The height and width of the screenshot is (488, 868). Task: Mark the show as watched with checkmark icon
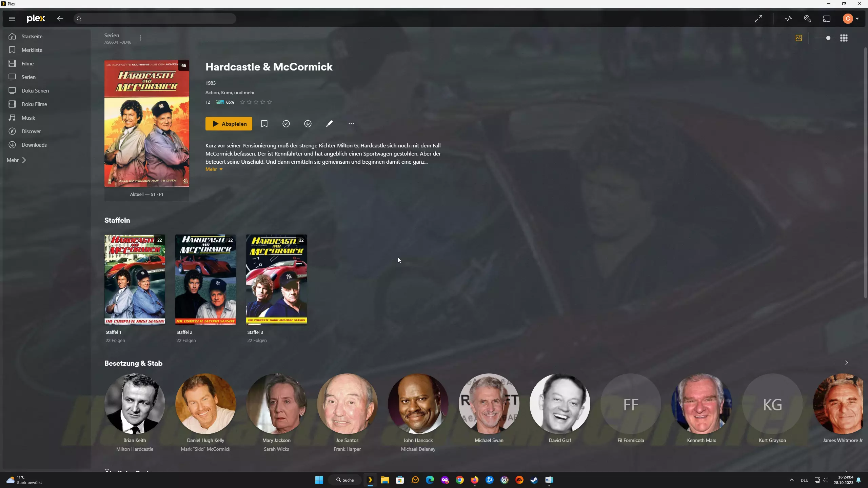286,124
